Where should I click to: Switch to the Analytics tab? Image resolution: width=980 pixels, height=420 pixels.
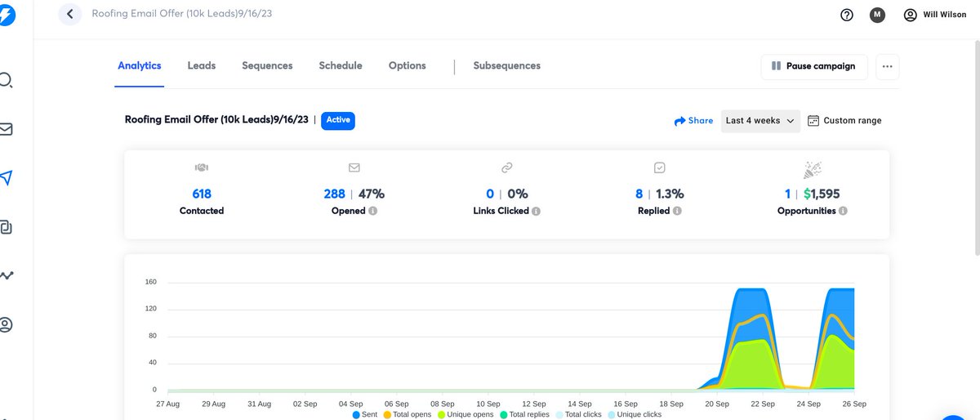[140, 66]
